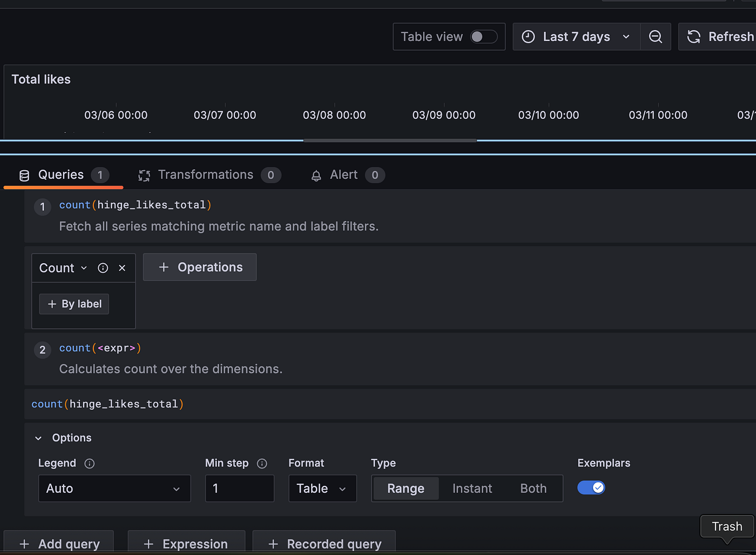756x555 pixels.
Task: Click the Operations button
Action: pos(200,267)
